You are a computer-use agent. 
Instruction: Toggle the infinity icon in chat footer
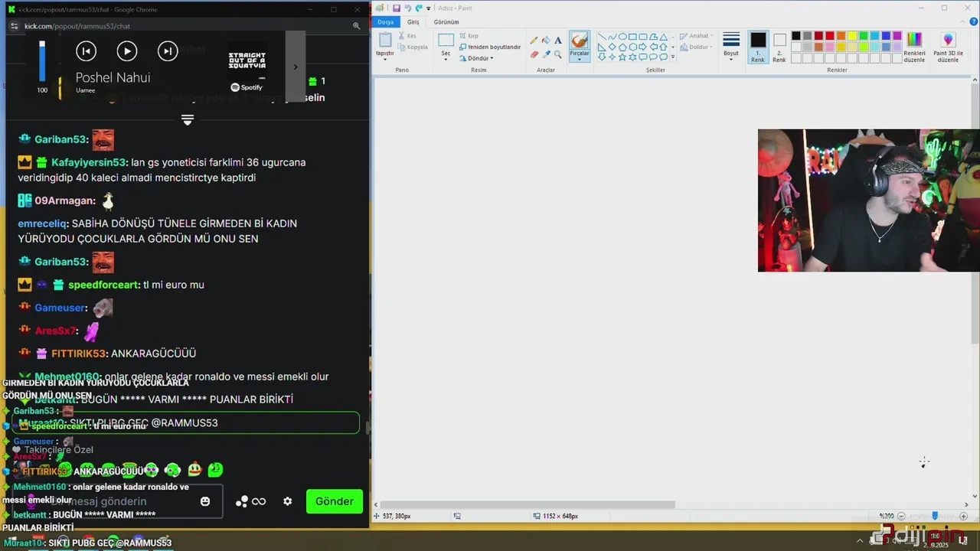(x=259, y=501)
